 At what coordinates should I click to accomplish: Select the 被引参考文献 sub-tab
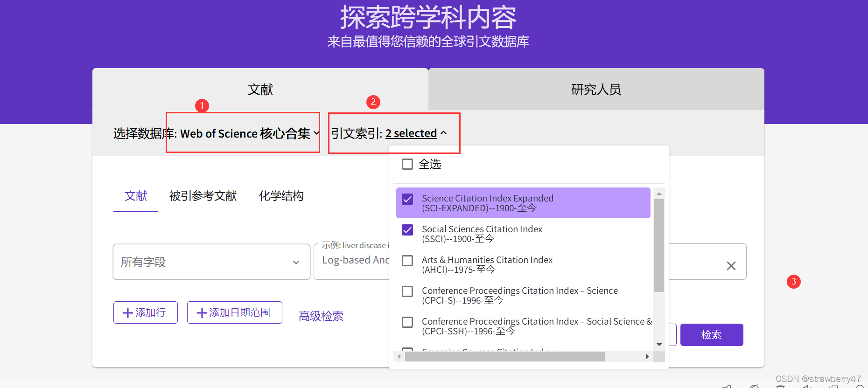pyautogui.click(x=203, y=196)
